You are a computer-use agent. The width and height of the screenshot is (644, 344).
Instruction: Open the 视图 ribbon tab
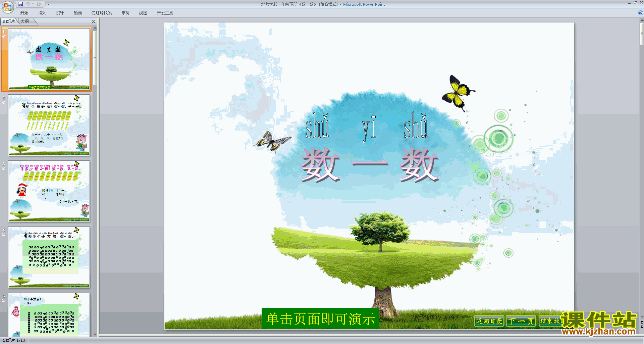143,13
